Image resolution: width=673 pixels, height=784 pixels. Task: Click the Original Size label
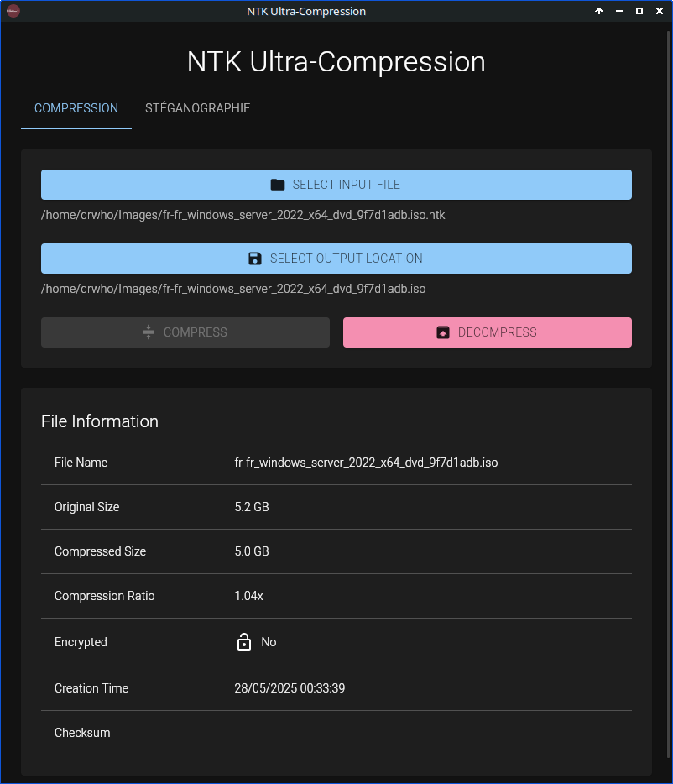[87, 507]
